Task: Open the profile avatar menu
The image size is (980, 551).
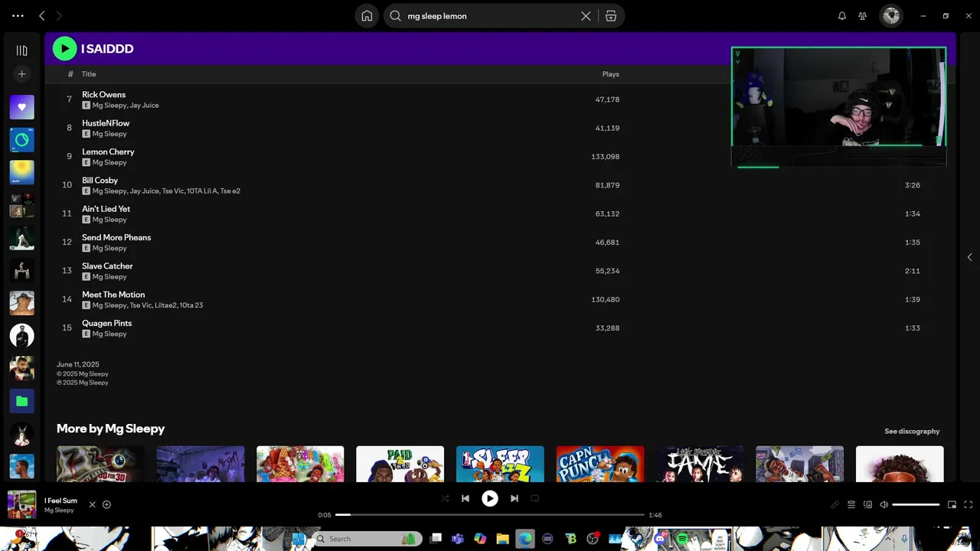Action: [891, 15]
